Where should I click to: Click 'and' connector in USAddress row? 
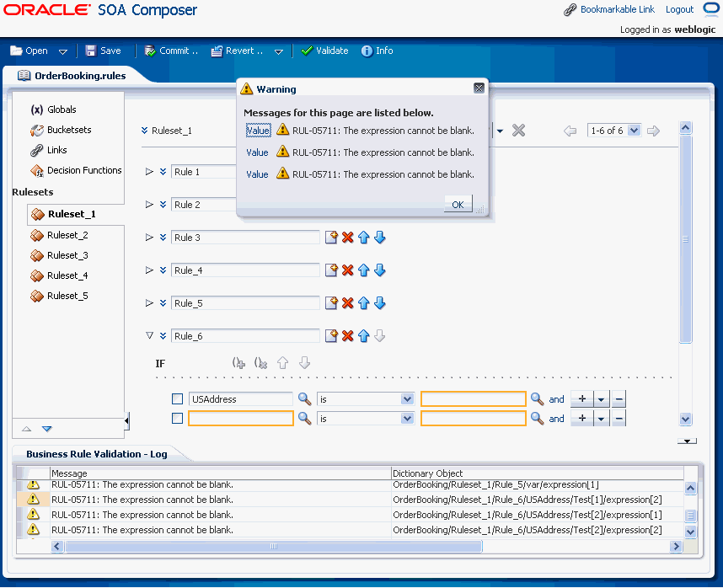(x=556, y=399)
